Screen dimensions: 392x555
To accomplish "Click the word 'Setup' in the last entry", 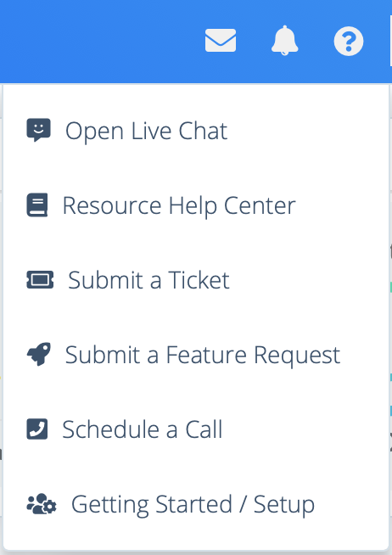I will (284, 505).
